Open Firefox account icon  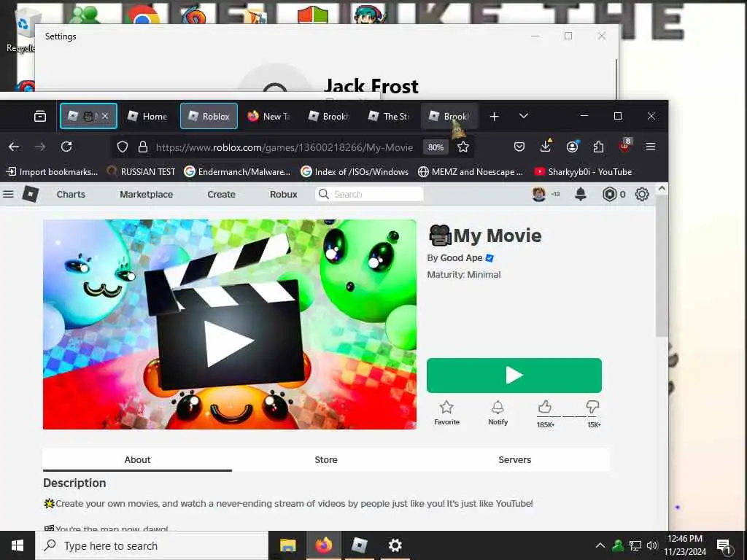[572, 147]
